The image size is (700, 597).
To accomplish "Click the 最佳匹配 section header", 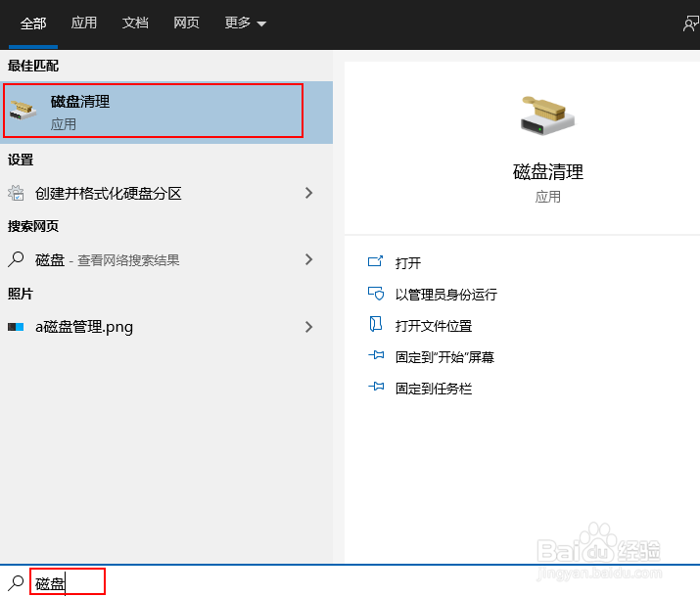I will coord(33,66).
